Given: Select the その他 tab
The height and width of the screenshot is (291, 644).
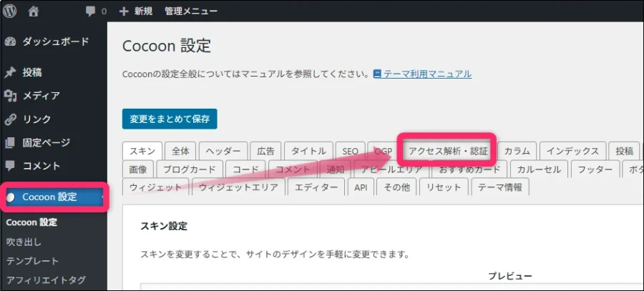Looking at the screenshot, I should click(396, 187).
